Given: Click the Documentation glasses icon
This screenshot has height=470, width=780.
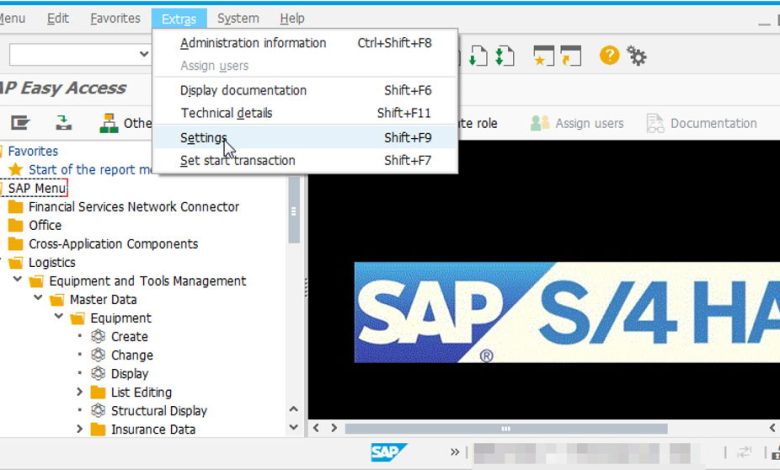Looking at the screenshot, I should tap(655, 123).
